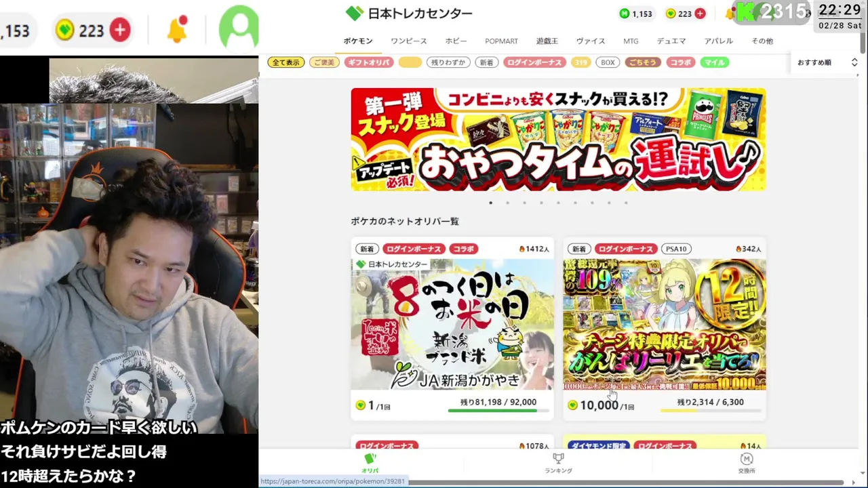The image size is (868, 488).
Task: Toggle コラボ filter chip in the top filter bar
Action: 681,62
